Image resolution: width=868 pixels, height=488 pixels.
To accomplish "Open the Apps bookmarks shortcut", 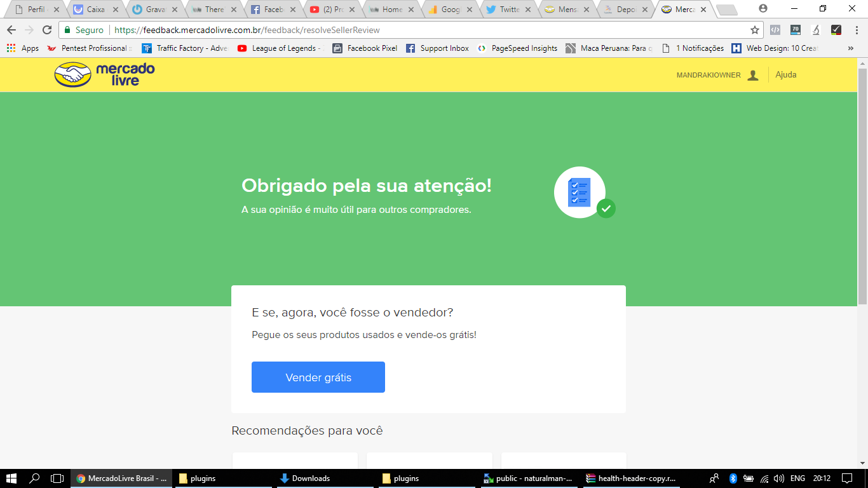I will (23, 48).
